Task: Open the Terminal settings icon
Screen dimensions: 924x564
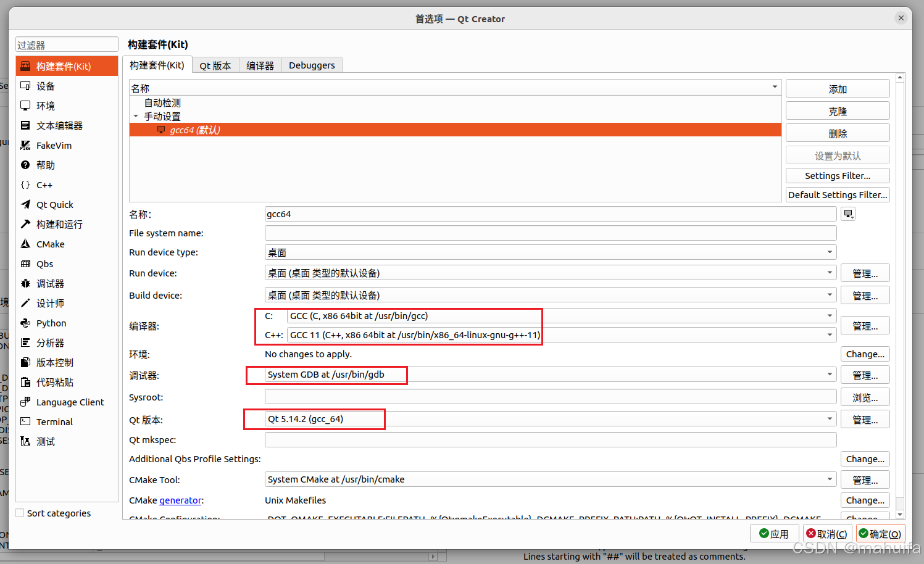Action: [x=25, y=422]
